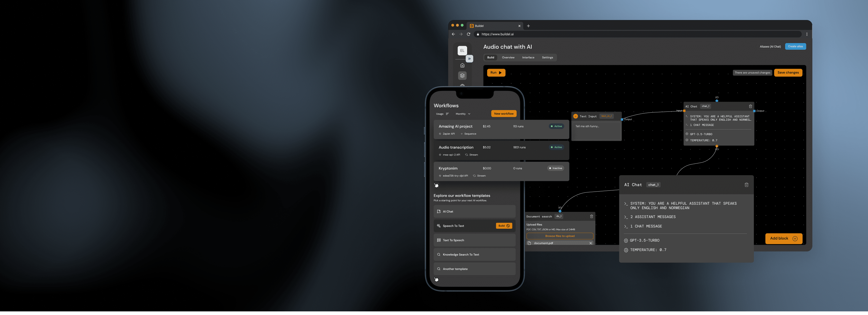Open the Kryptonim workflow row

(501, 172)
